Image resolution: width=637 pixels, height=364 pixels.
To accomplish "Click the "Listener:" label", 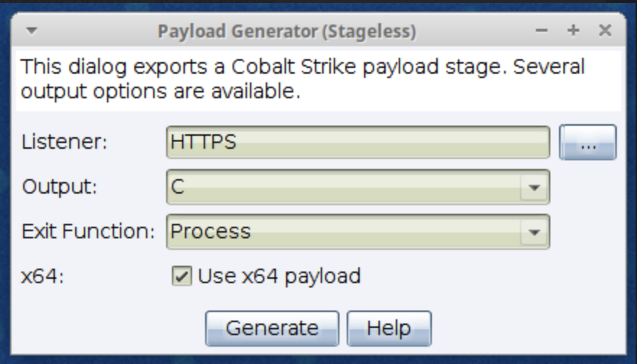I will [64, 142].
